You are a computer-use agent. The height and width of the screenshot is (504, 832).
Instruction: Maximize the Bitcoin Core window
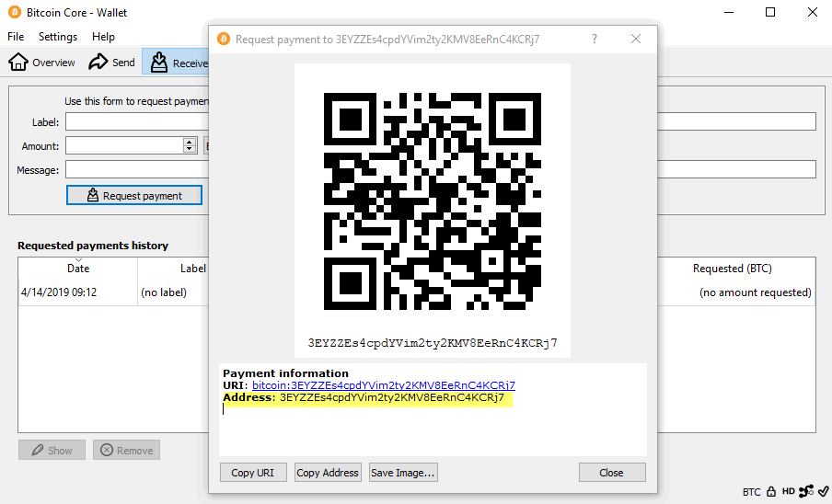770,12
